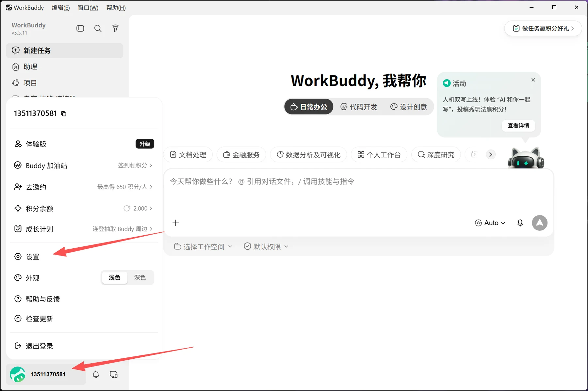Viewport: 588px width, 391px height.
Task: Open 设置 in the account menu
Action: (84, 257)
